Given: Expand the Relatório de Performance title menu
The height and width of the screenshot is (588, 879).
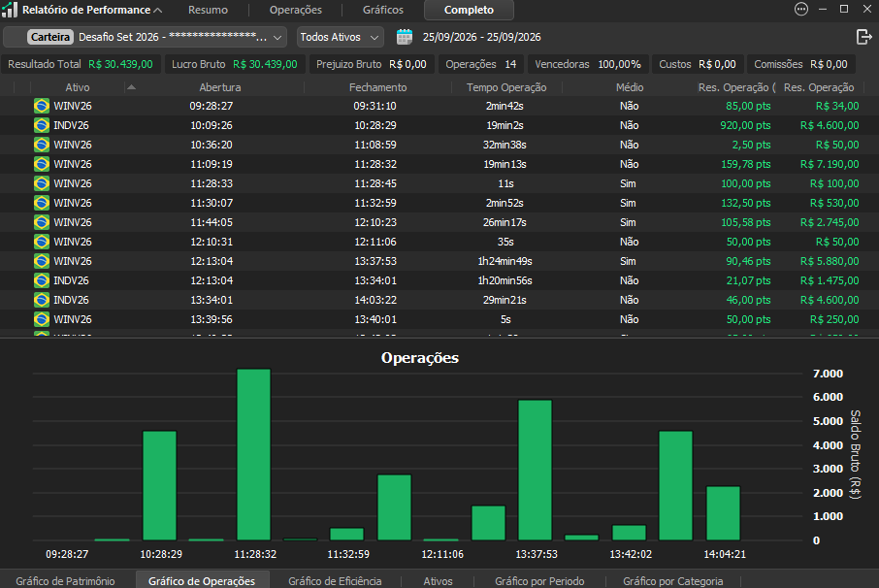Looking at the screenshot, I should [x=157, y=10].
